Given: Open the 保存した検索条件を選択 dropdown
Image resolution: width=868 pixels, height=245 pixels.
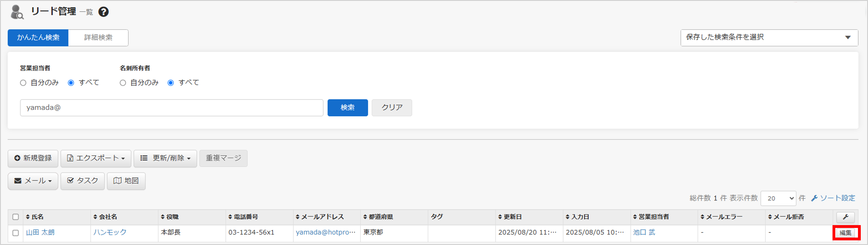Looking at the screenshot, I should click(769, 38).
